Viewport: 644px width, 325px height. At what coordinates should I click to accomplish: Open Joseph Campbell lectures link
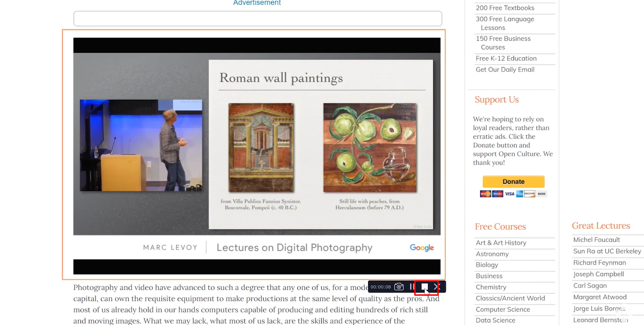[599, 274]
